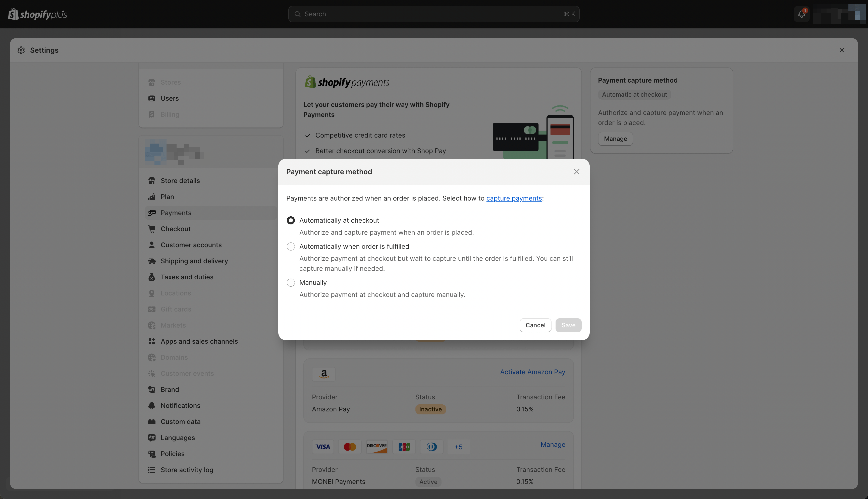Select the Customer accounts person icon
Viewport: 868px width, 499px height.
pos(152,245)
